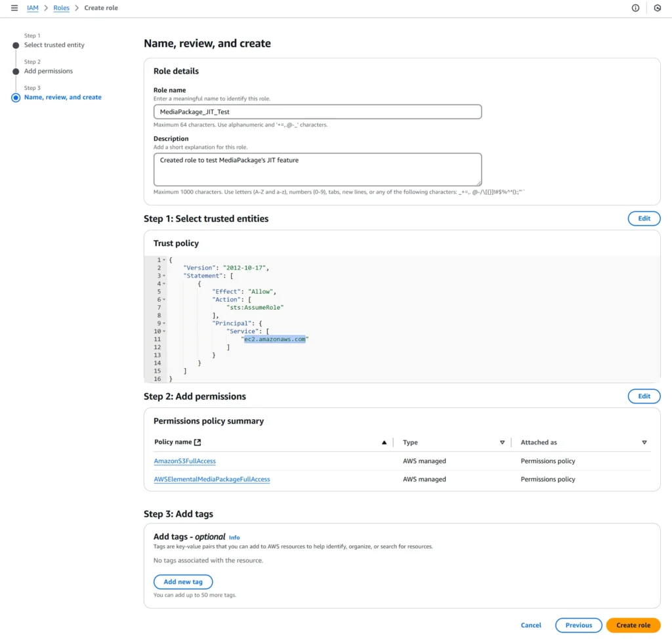Go to Roles breadcrumb link
672x639 pixels.
(61, 8)
